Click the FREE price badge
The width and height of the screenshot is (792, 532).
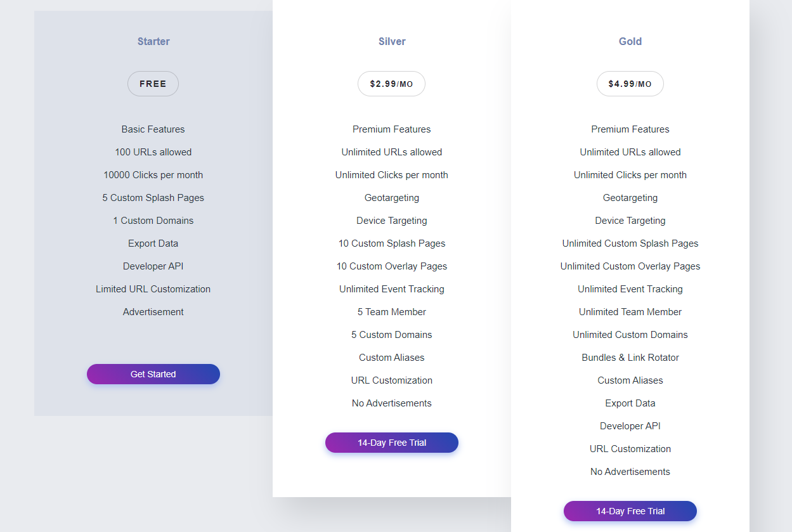pyautogui.click(x=153, y=83)
